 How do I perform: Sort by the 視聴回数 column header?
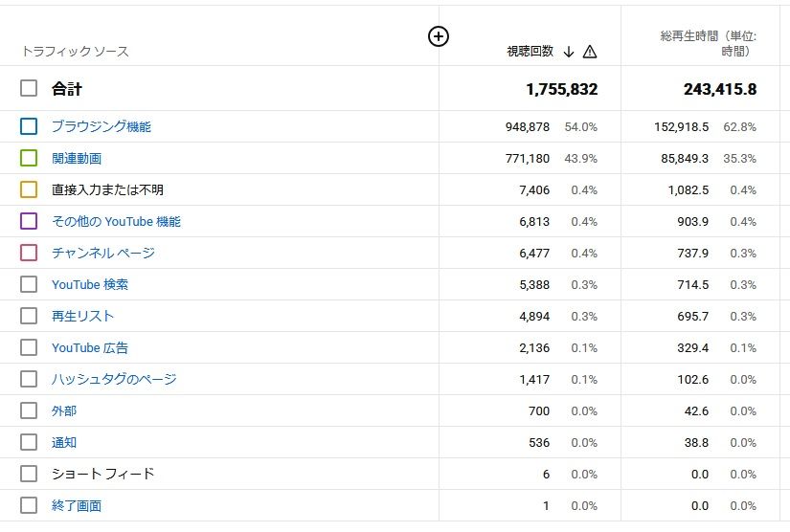[530, 52]
